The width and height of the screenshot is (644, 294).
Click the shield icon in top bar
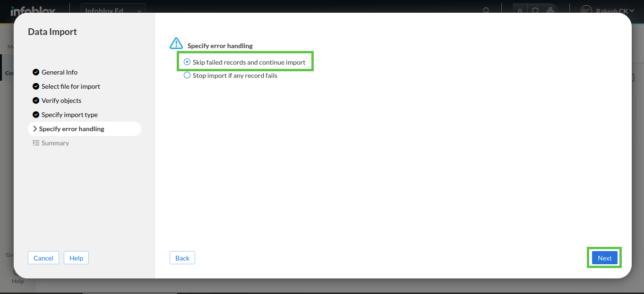point(535,10)
